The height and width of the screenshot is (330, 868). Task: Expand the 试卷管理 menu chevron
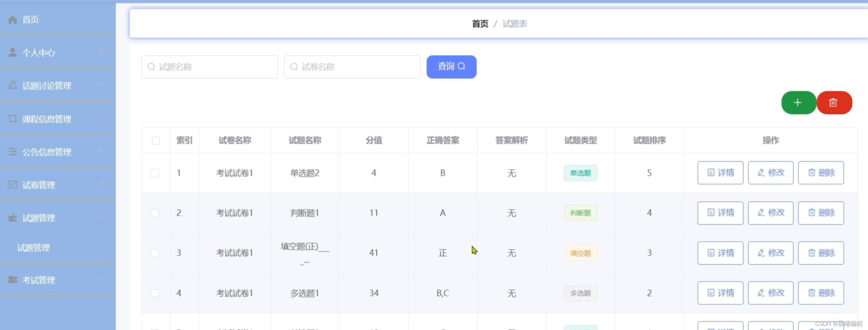(101, 183)
